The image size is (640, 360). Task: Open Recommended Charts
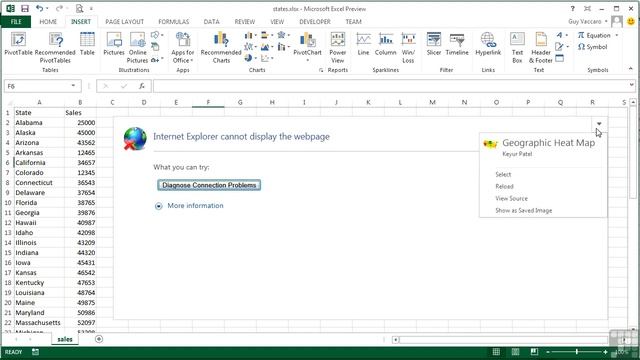221,48
